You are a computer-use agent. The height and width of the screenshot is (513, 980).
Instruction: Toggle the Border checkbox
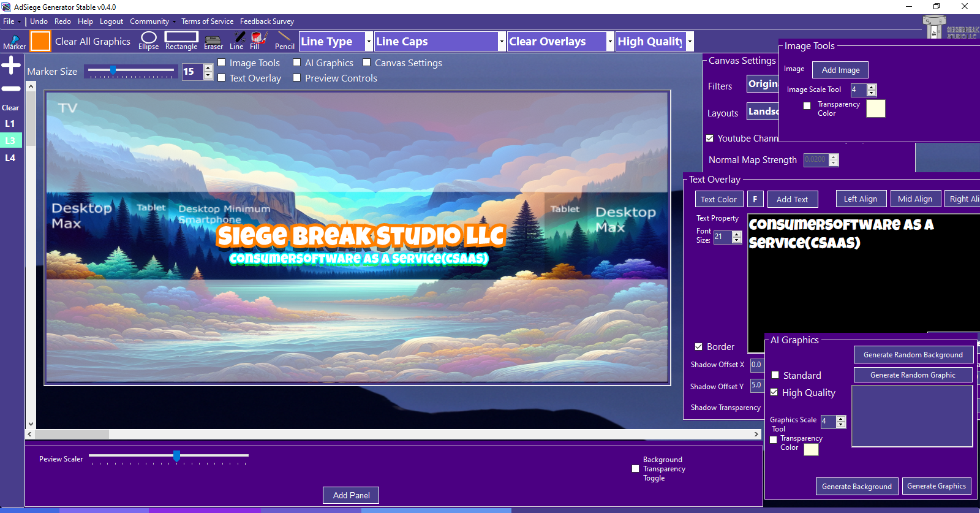[x=699, y=347]
